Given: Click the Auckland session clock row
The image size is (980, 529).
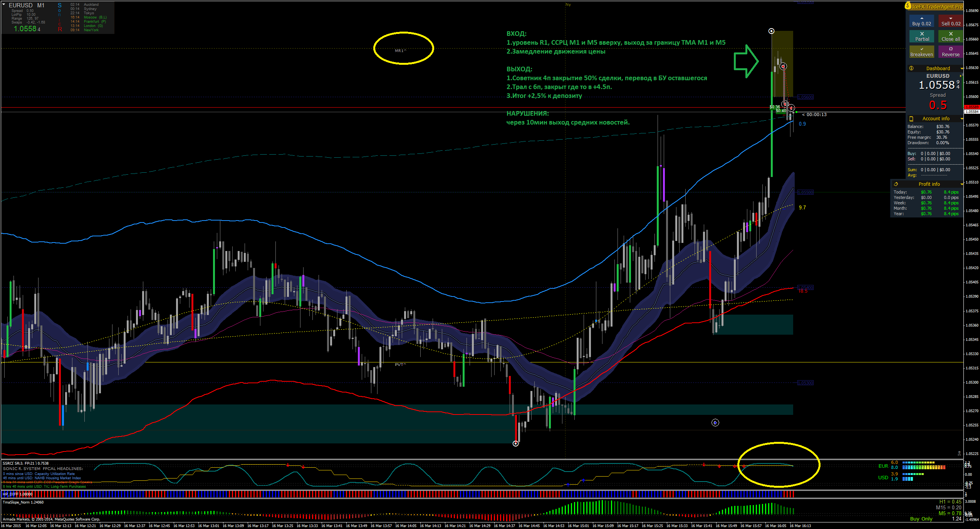Looking at the screenshot, I should [84, 5].
